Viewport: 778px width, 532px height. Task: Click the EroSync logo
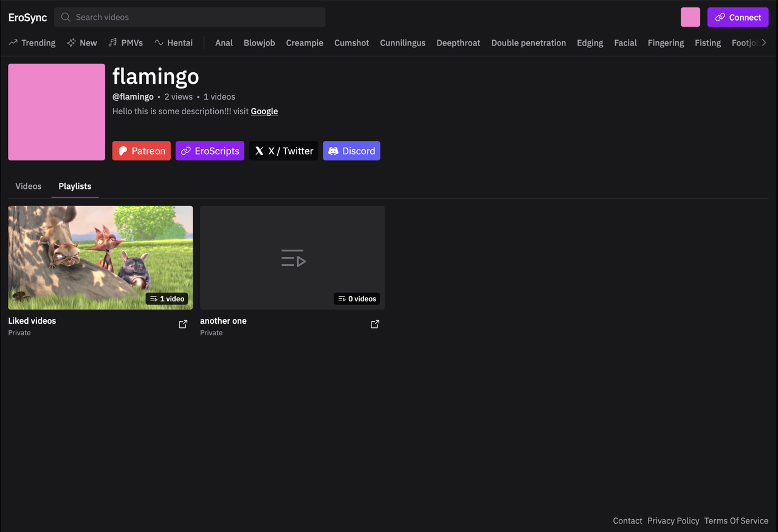click(x=27, y=18)
